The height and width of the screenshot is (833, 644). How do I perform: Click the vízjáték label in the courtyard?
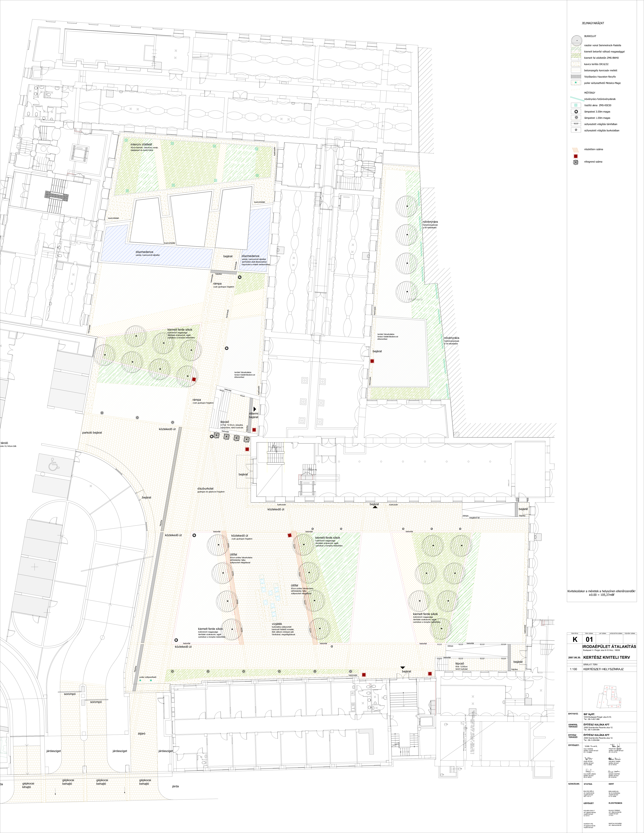point(277,624)
